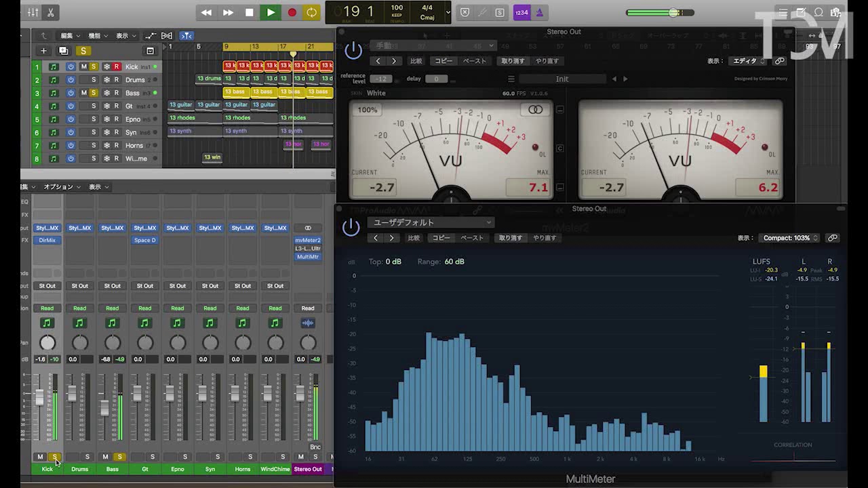Reset the left VU MAX value 7.1
Viewport: 868px width, 488px height.
pos(528,188)
